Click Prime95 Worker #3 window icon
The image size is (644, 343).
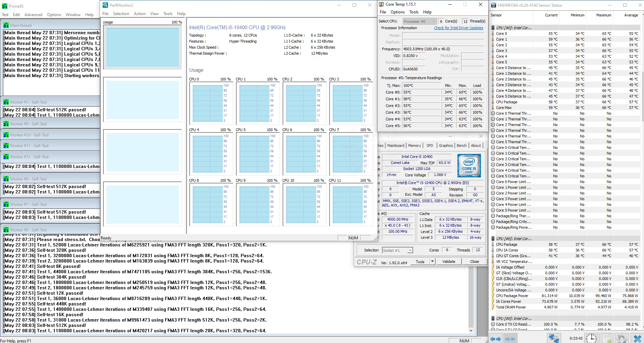click(6, 102)
